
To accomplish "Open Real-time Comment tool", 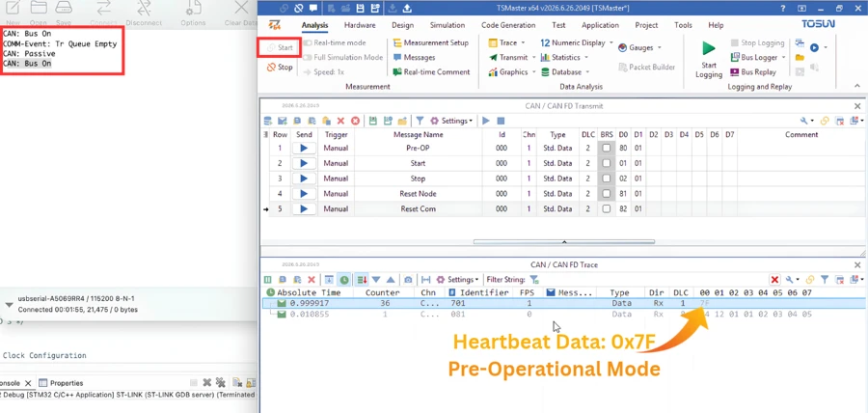I will [x=431, y=72].
